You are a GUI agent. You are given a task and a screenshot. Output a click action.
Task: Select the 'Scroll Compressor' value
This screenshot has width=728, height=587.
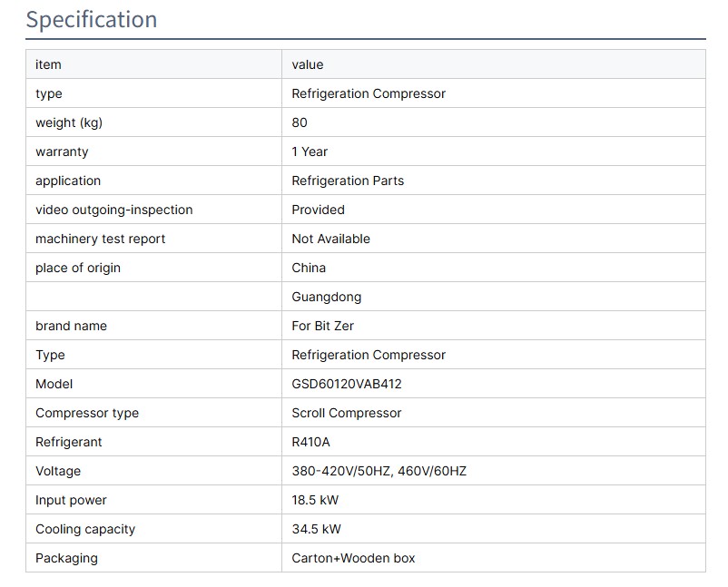(347, 413)
